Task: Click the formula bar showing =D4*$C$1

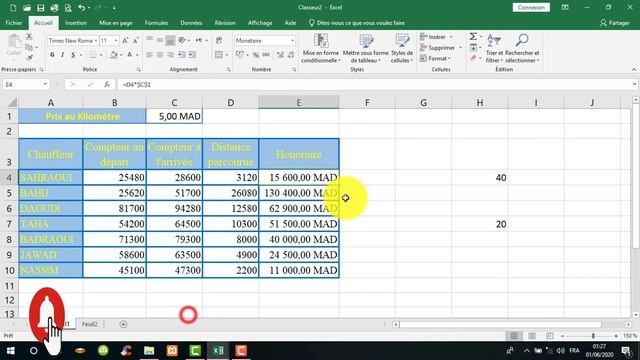Action: (x=373, y=84)
